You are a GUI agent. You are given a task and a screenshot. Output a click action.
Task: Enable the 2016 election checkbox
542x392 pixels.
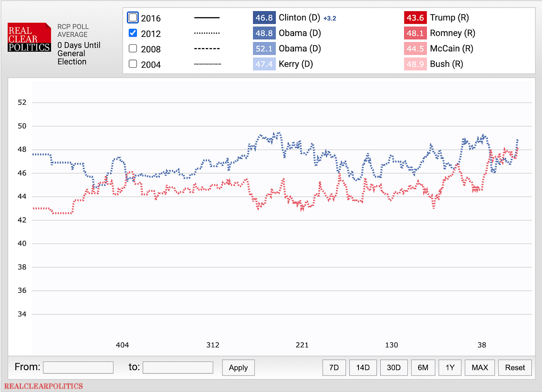pos(133,18)
